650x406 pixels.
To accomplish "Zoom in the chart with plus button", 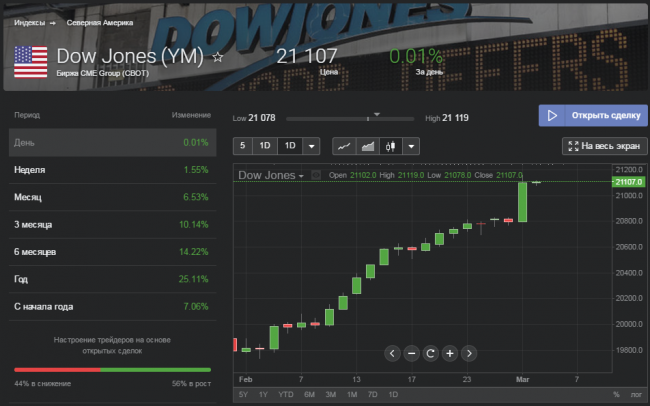I will (450, 353).
